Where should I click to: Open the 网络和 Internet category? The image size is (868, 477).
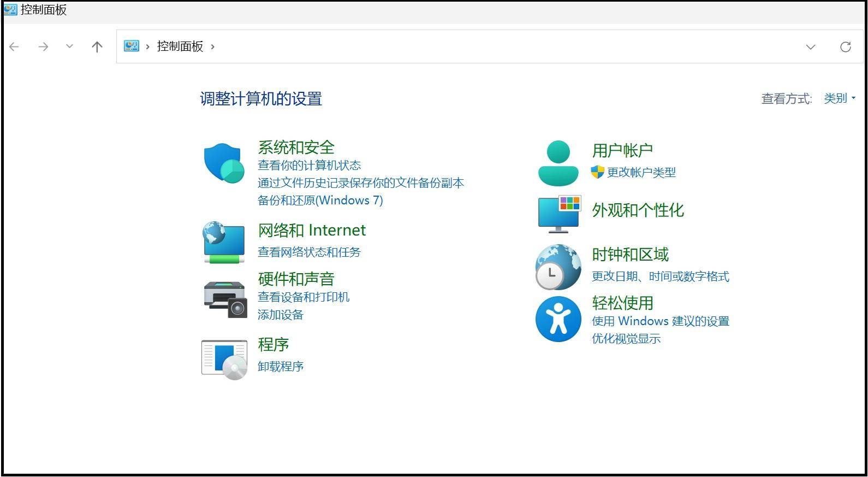[x=312, y=230]
